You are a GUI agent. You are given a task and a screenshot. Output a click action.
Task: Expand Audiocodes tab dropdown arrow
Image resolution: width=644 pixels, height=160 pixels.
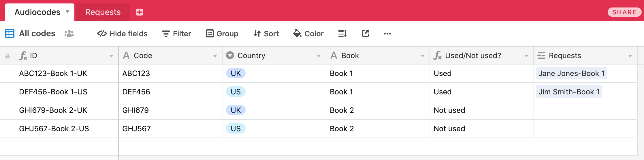tap(67, 12)
